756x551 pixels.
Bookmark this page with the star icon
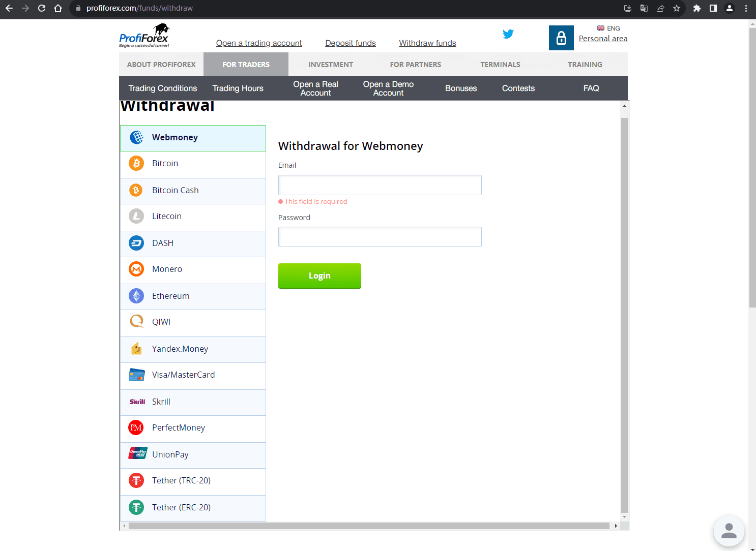coord(677,8)
